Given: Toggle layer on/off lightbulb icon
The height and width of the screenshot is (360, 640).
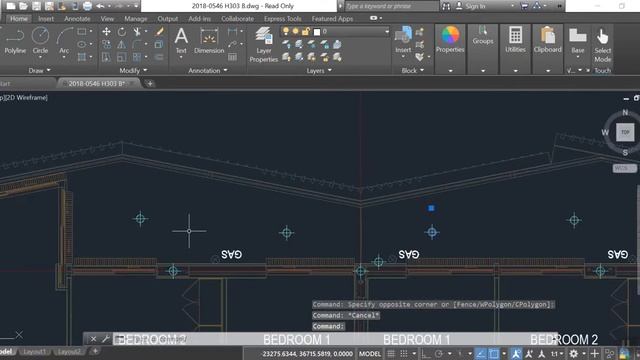Looking at the screenshot, I should pyautogui.click(x=286, y=31).
